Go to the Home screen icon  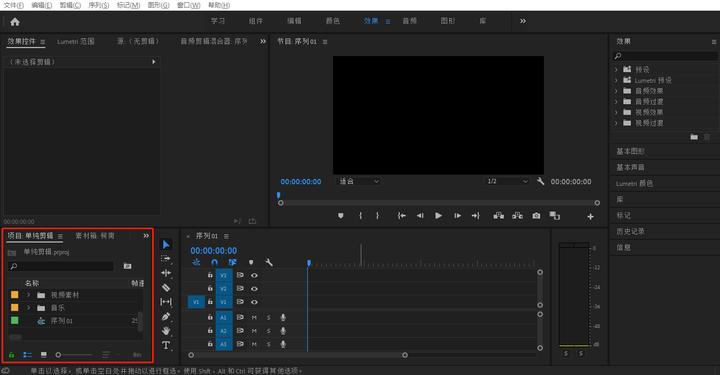click(15, 22)
